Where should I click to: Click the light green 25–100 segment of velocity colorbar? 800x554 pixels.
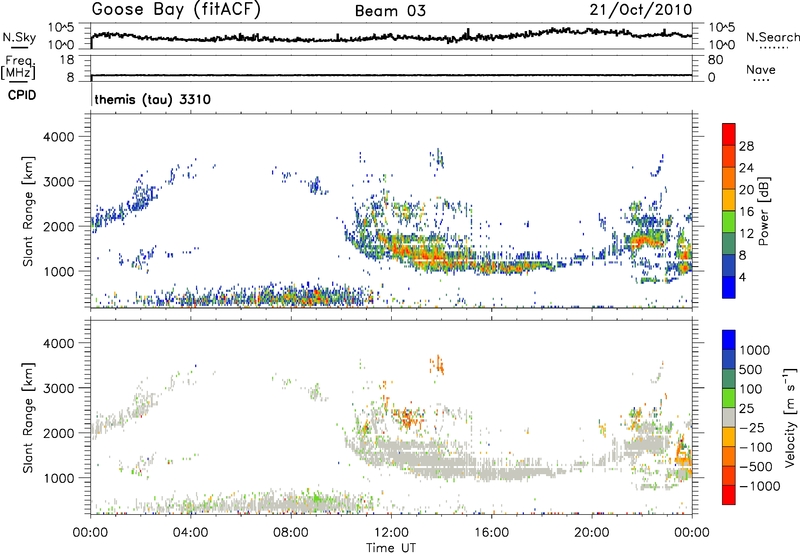click(x=729, y=398)
